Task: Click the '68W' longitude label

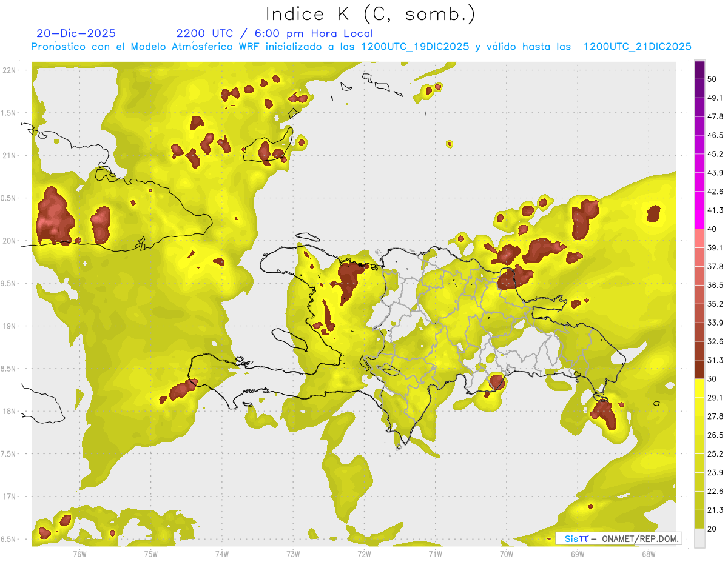Action: (649, 553)
